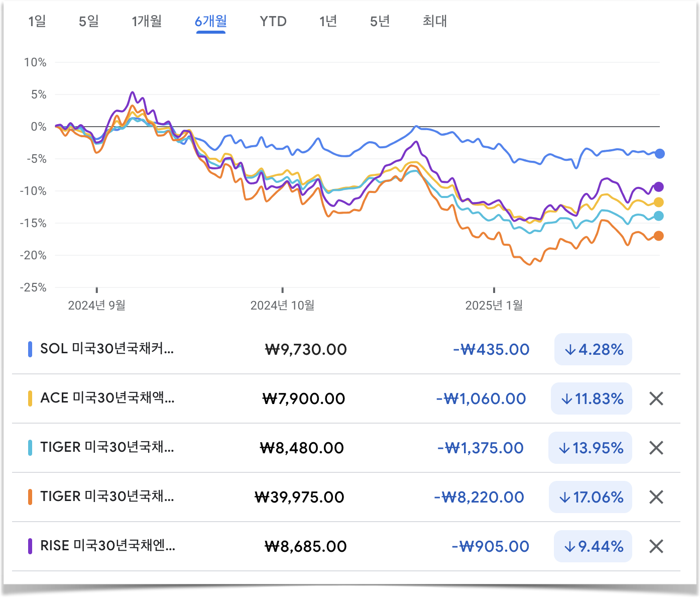700x598 pixels.
Task: Click the ₩8,685.00 price value
Action: [306, 546]
